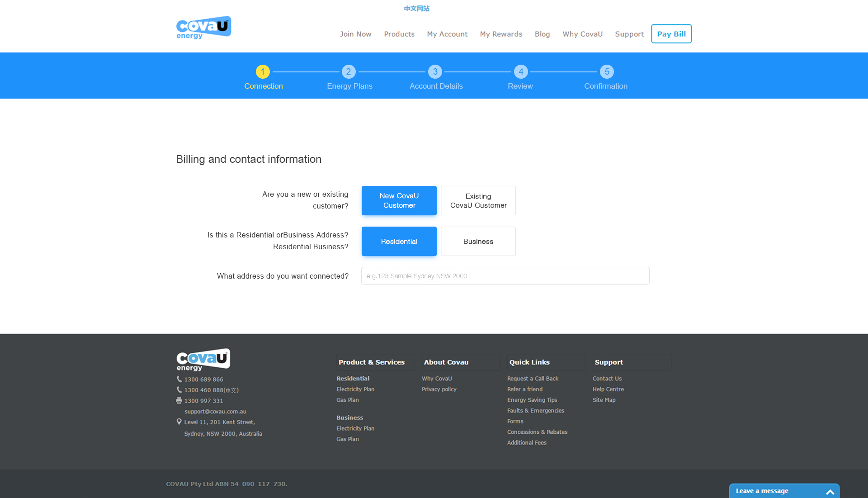Screen dimensions: 868x498
Task: Open My Rewards in navigation
Action: 501,34
